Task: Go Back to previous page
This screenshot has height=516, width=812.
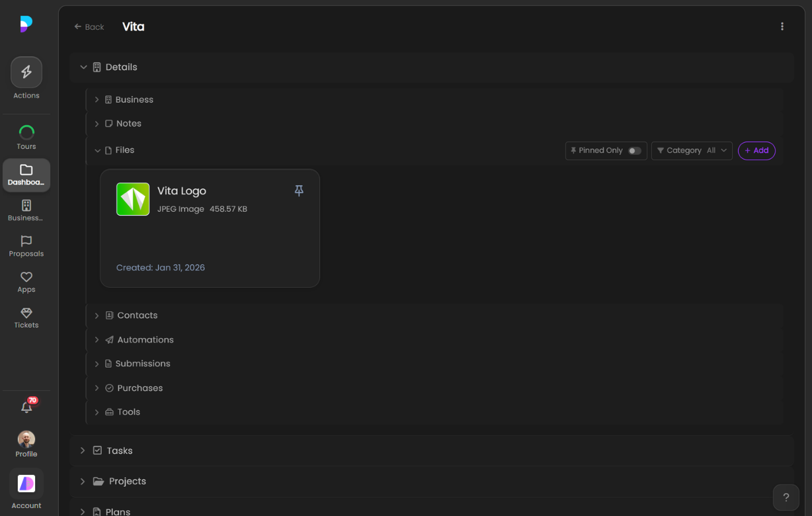Action: [x=89, y=27]
